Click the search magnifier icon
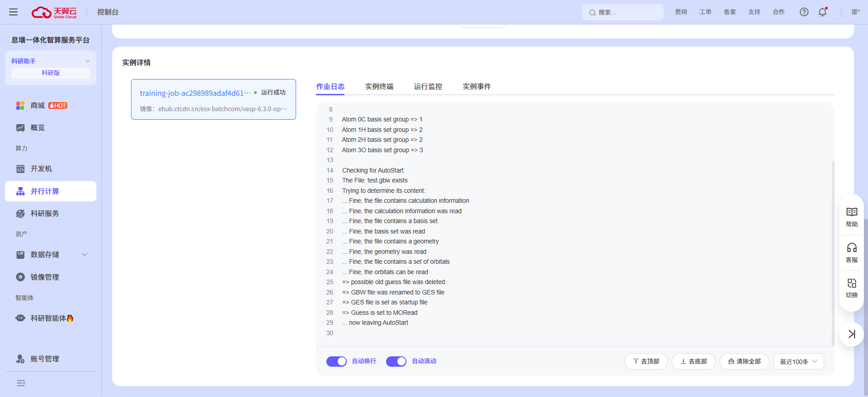Screen dimensions: 868x397 592,13
